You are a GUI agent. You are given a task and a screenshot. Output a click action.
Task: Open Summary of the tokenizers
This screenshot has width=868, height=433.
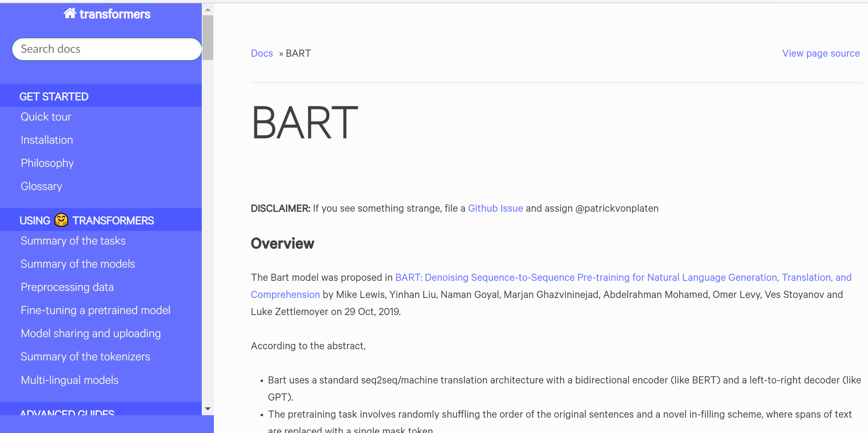point(85,357)
